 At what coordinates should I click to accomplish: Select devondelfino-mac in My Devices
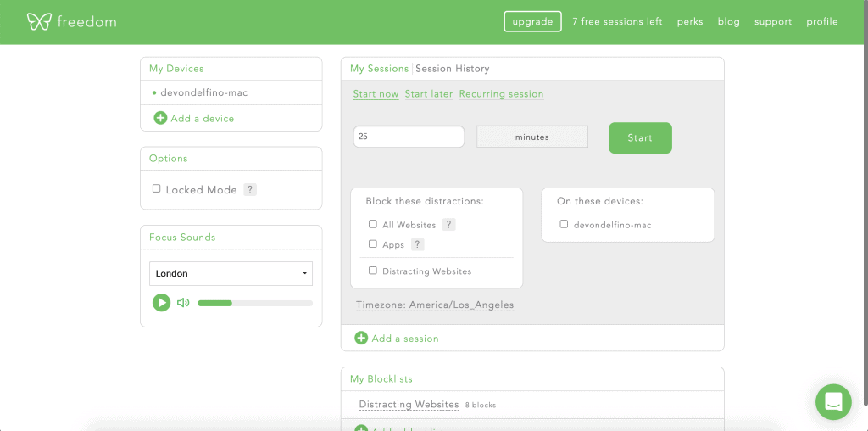click(x=203, y=92)
